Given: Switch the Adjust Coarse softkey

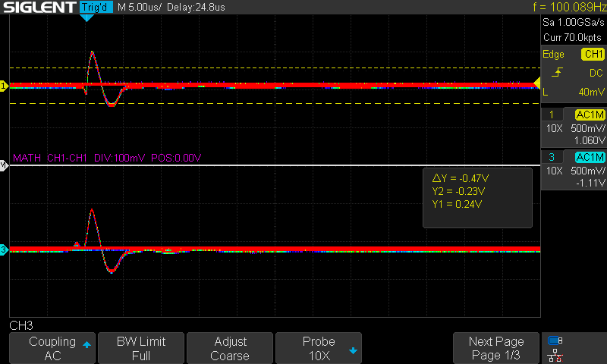Looking at the screenshot, I should pyautogui.click(x=230, y=348).
